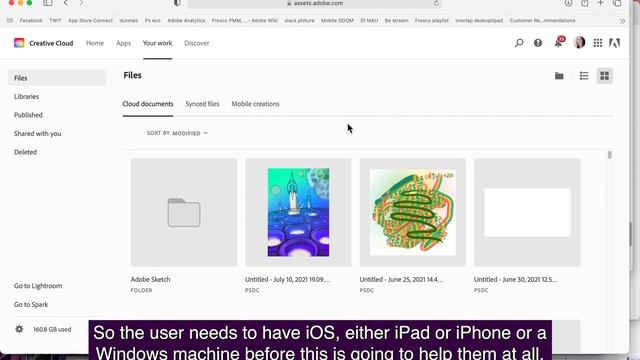Go to Apps tab
640x360 pixels.
[123, 43]
